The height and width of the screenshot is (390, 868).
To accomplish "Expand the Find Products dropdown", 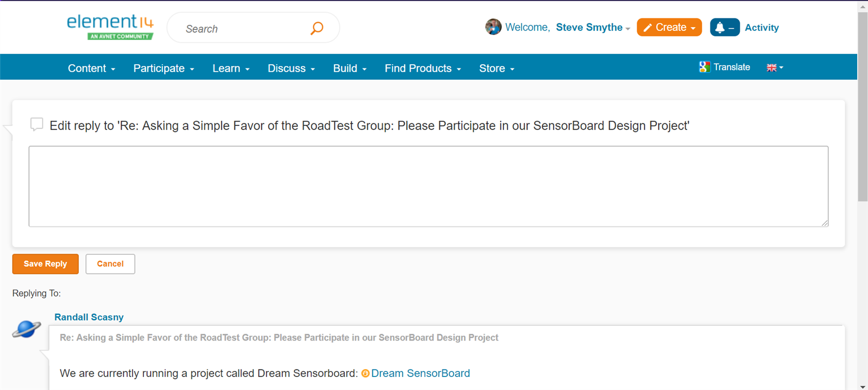I will (423, 68).
